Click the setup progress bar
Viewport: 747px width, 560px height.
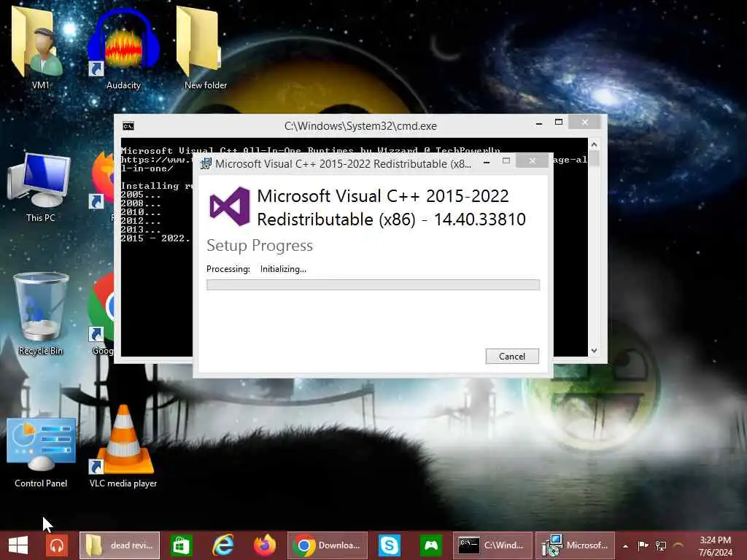[x=373, y=285]
